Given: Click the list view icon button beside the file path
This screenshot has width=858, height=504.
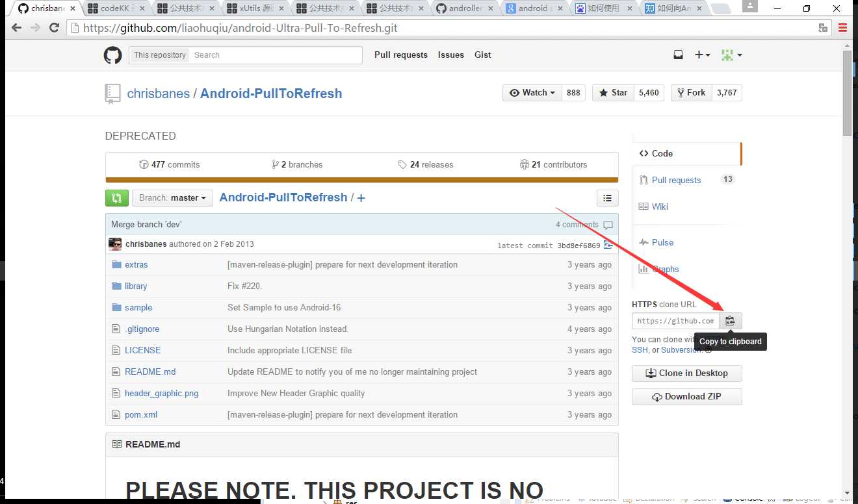Looking at the screenshot, I should tap(607, 198).
